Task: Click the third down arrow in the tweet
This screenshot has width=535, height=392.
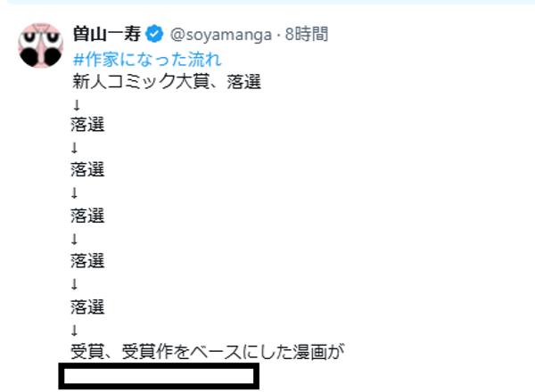Action: [75, 193]
